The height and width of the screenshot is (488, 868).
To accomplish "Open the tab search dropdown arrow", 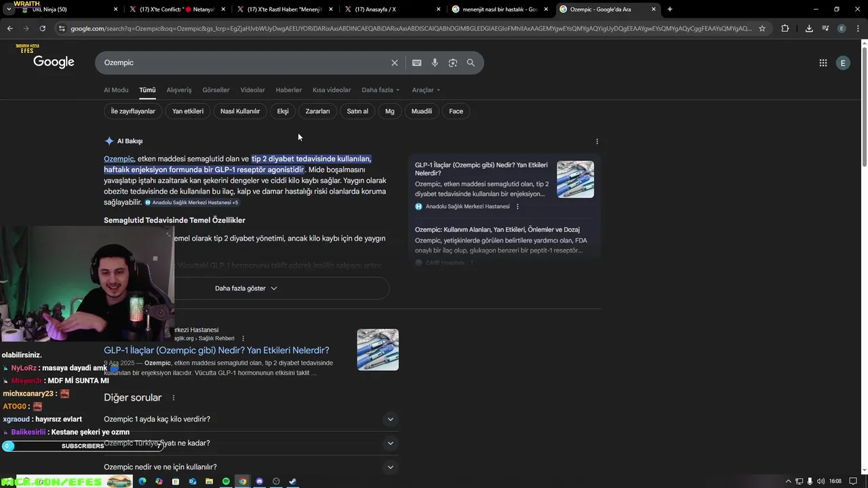I will click(8, 9).
